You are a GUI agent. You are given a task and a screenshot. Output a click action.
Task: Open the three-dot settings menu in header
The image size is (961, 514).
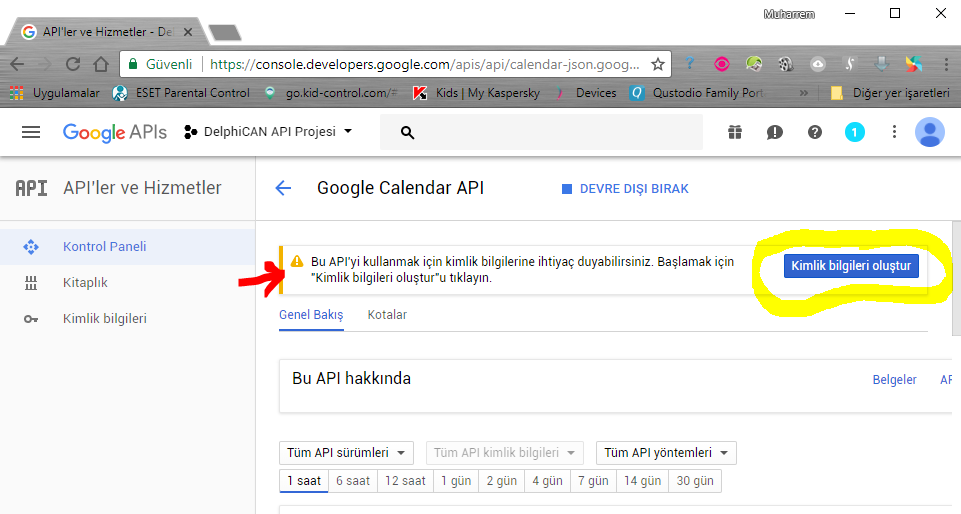point(894,132)
